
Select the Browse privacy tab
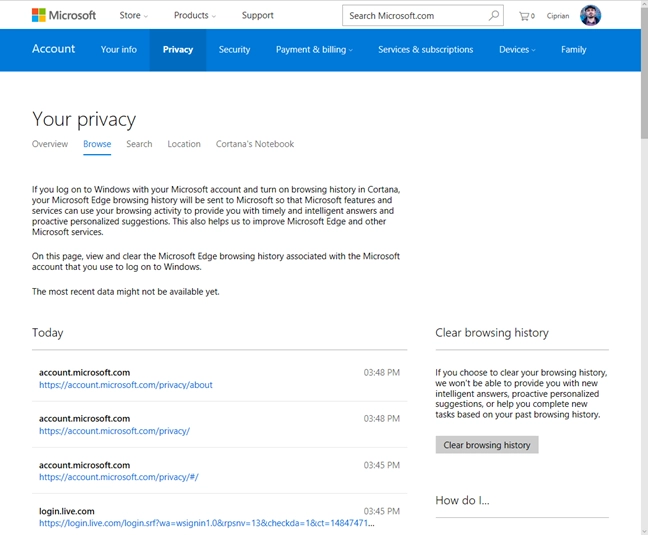click(x=97, y=144)
